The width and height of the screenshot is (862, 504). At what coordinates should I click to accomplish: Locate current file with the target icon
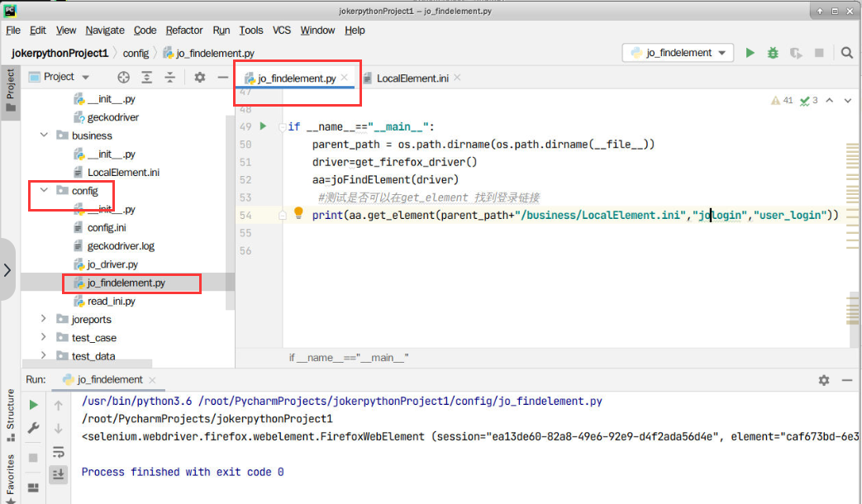[x=124, y=78]
